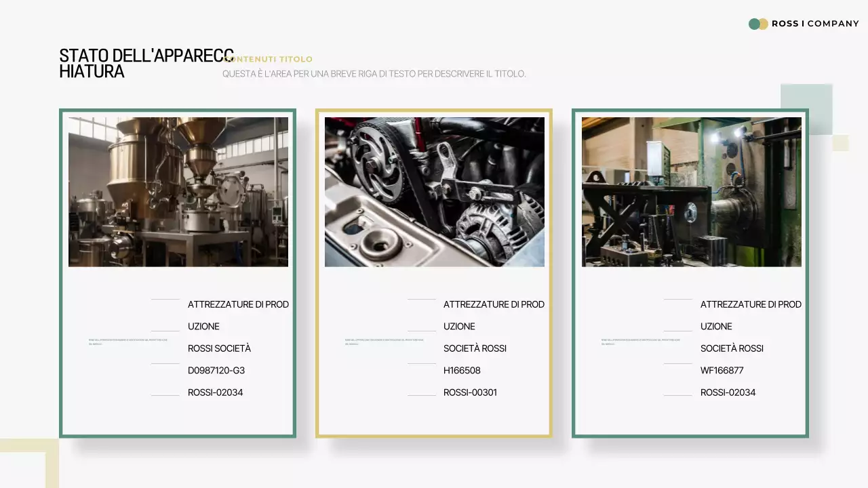Image resolution: width=868 pixels, height=488 pixels.
Task: Select the description line under Contenuti Titolo
Action: 374,73
